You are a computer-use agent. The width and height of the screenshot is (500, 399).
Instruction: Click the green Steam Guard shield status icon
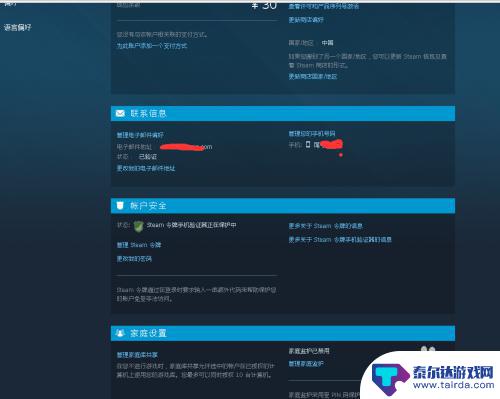click(138, 226)
